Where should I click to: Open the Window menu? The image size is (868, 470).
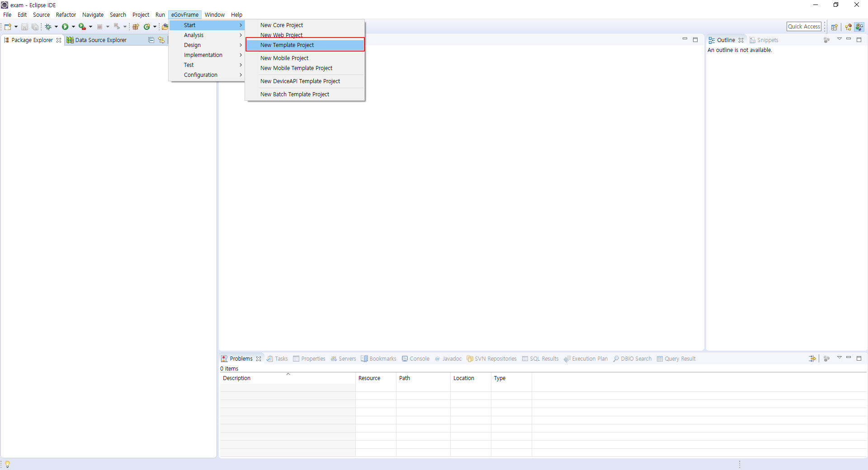[214, 15]
